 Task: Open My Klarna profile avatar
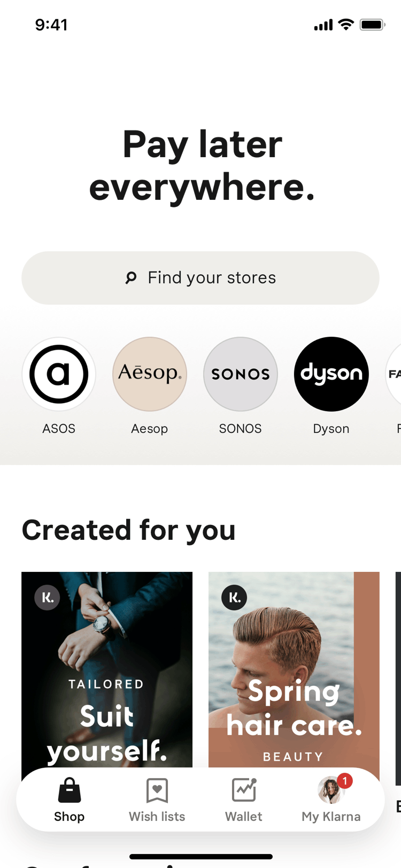pyautogui.click(x=329, y=791)
